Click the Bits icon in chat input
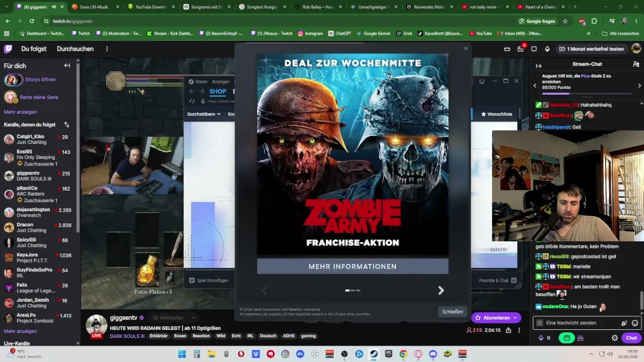Image resolution: width=644 pixels, height=362 pixels. 624,323
